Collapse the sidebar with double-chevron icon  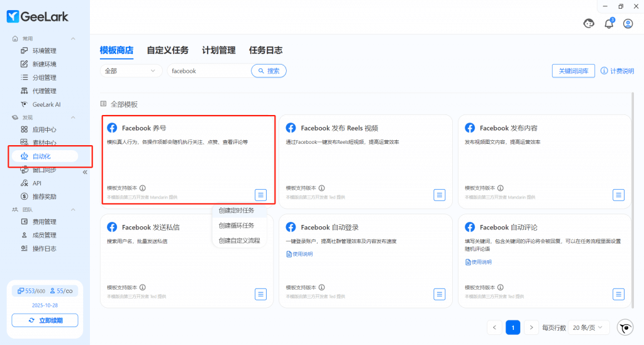tap(85, 172)
